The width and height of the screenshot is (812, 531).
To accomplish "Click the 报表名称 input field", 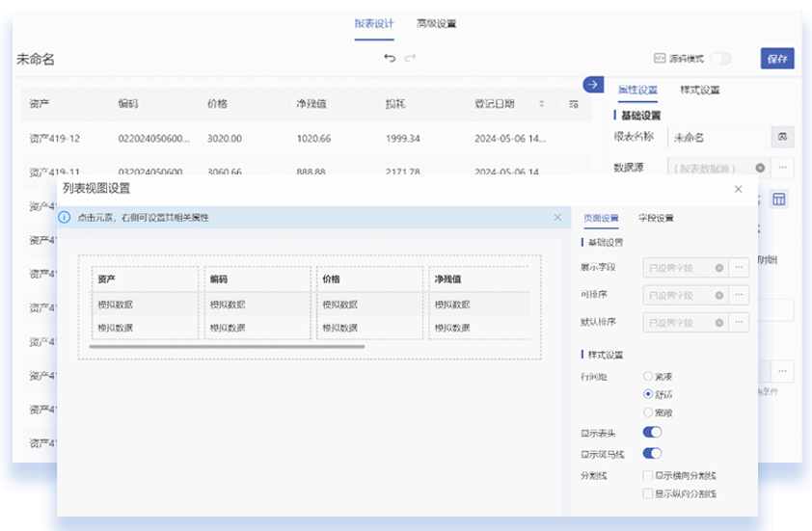I will tap(719, 137).
